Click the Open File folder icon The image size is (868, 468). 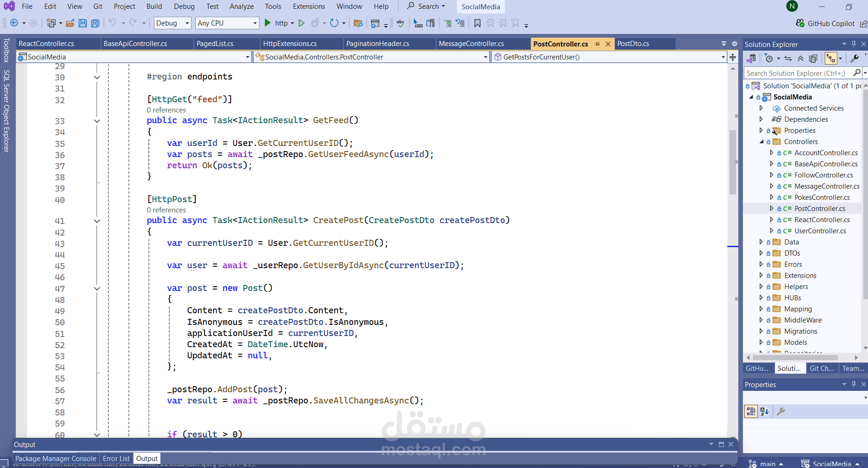click(70, 23)
